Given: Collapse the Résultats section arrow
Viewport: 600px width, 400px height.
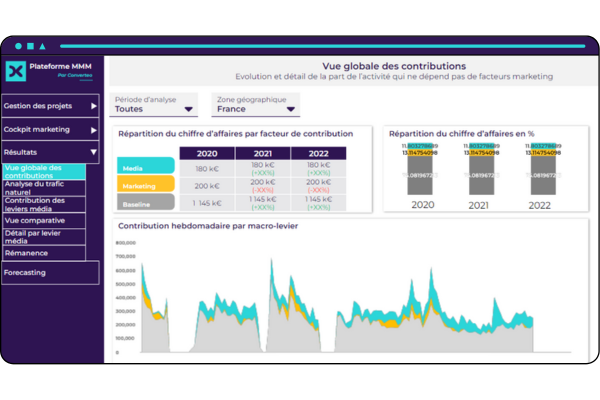Looking at the screenshot, I should (93, 154).
